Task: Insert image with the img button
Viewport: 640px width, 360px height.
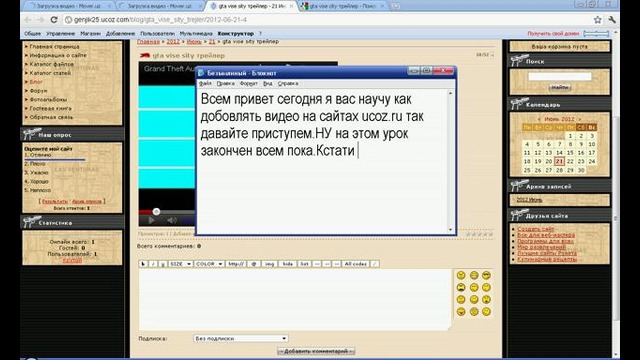Action: 269,264
